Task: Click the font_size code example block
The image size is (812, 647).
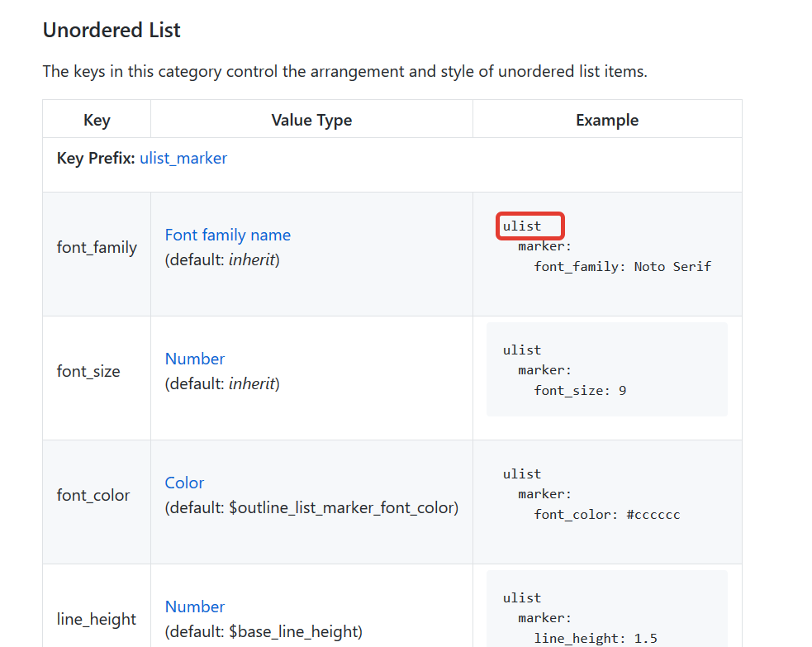Action: 607,369
